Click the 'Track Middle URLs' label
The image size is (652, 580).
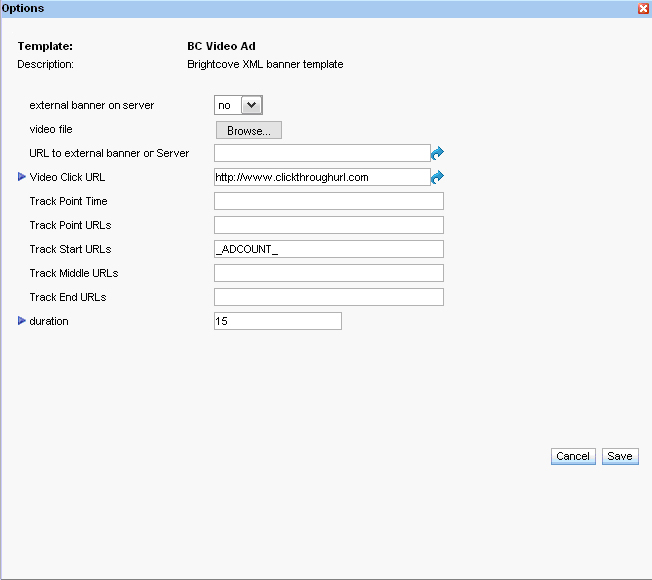[74, 273]
